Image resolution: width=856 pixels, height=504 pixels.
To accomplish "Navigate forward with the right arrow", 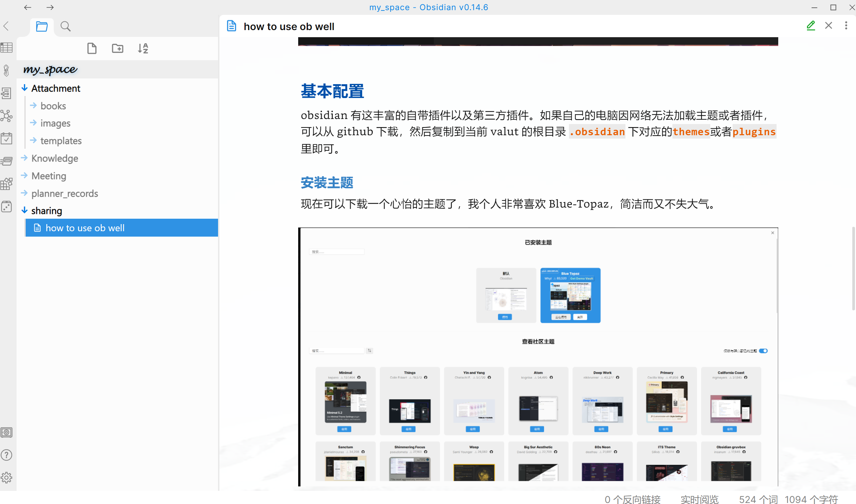I will click(x=50, y=7).
